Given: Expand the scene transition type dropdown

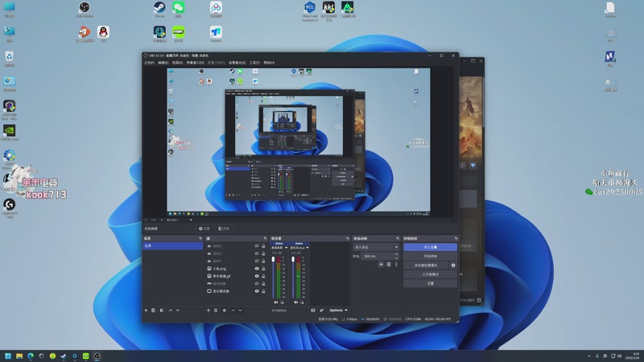Looking at the screenshot, I should point(376,247).
